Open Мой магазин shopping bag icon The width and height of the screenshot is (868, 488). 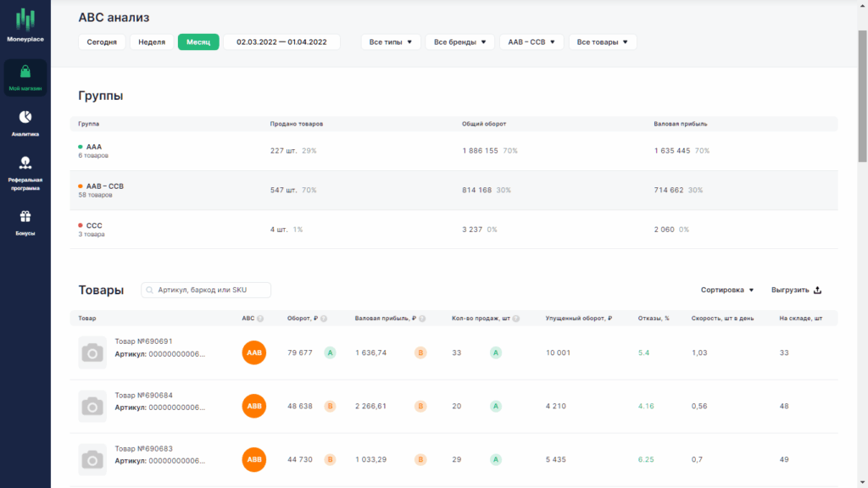(25, 71)
